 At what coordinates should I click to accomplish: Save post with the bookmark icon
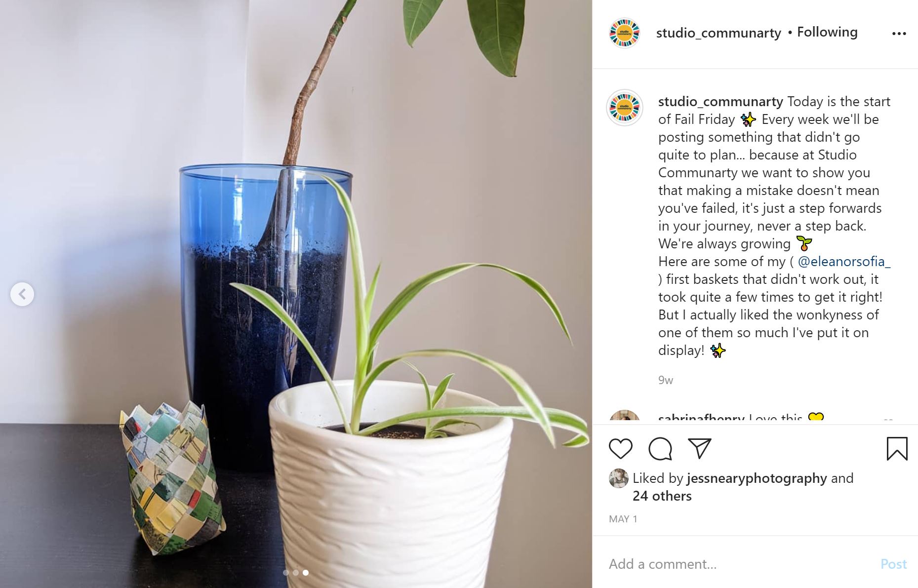click(x=897, y=449)
